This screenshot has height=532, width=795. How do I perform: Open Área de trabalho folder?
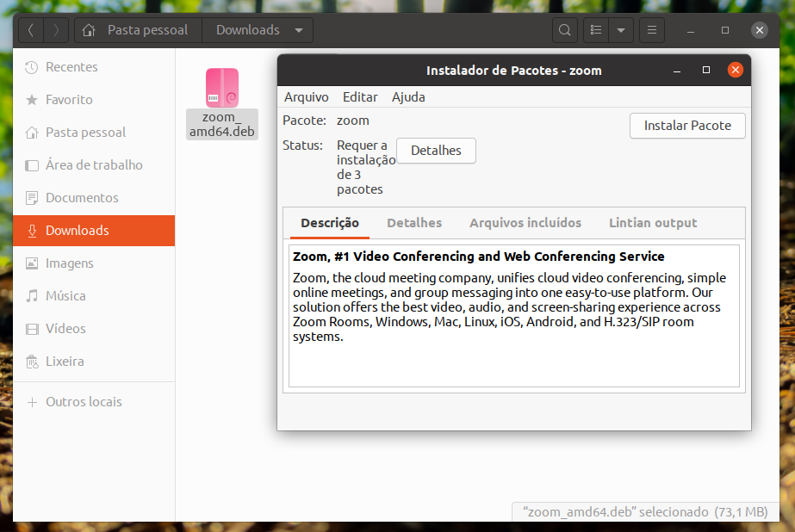click(94, 165)
